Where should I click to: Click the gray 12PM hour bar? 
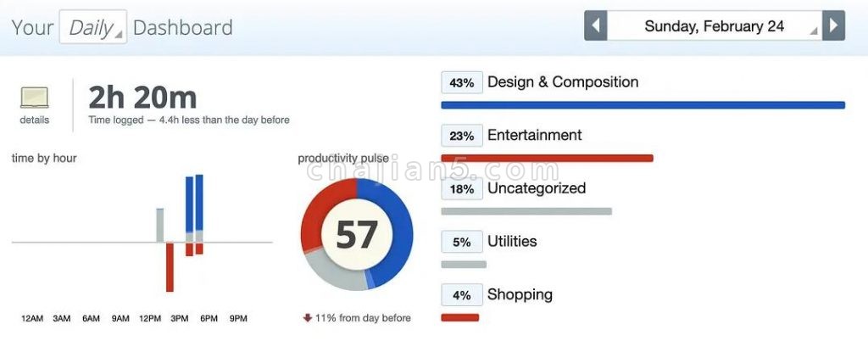(159, 225)
